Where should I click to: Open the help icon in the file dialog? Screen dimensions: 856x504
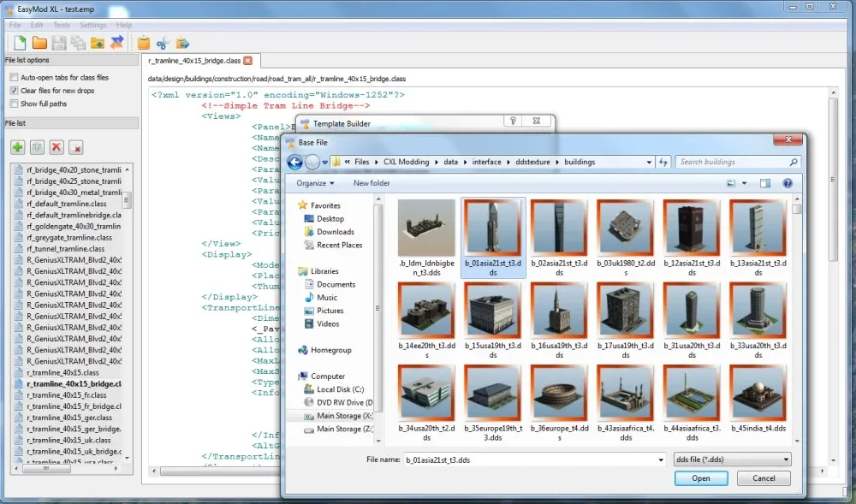pos(788,183)
